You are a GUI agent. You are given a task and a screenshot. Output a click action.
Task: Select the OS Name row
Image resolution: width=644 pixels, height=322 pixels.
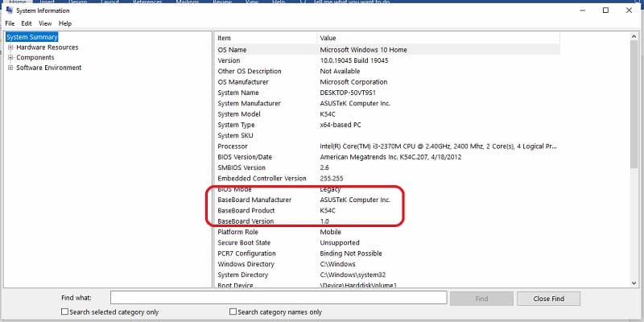388,50
